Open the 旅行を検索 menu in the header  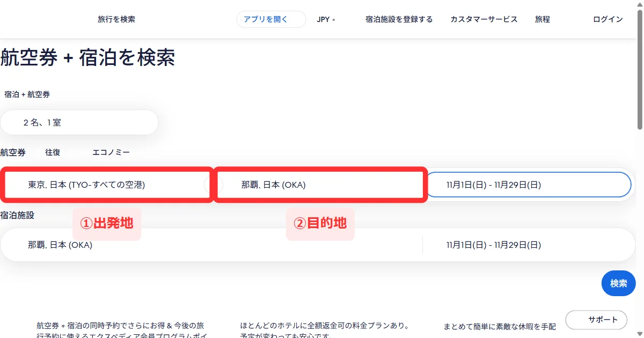tap(116, 19)
